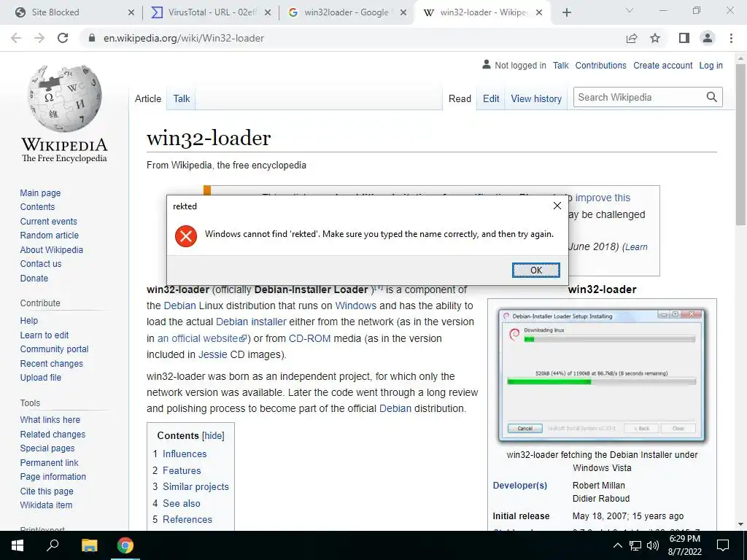
Task: Click the official website external link
Action: [x=202, y=338]
